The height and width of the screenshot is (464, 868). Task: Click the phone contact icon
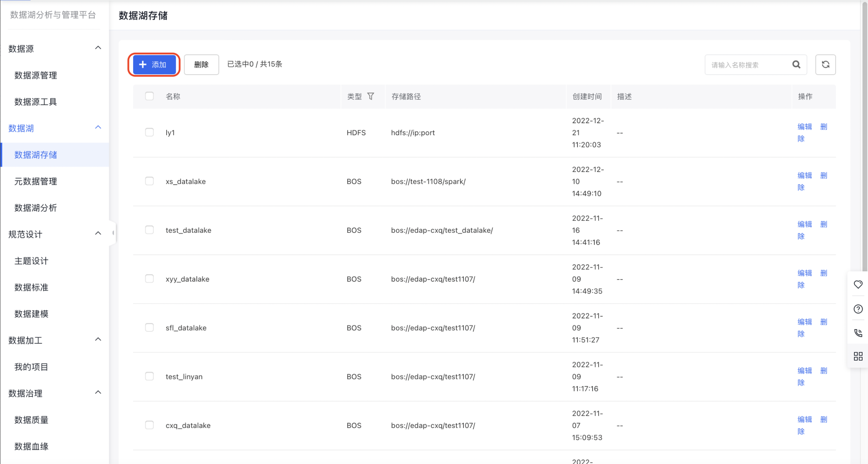[858, 333]
